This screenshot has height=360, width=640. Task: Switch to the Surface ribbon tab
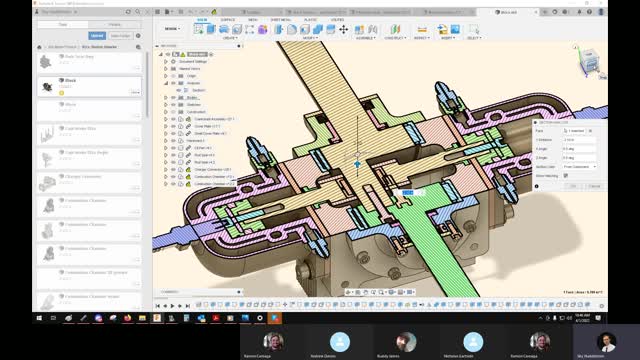228,20
